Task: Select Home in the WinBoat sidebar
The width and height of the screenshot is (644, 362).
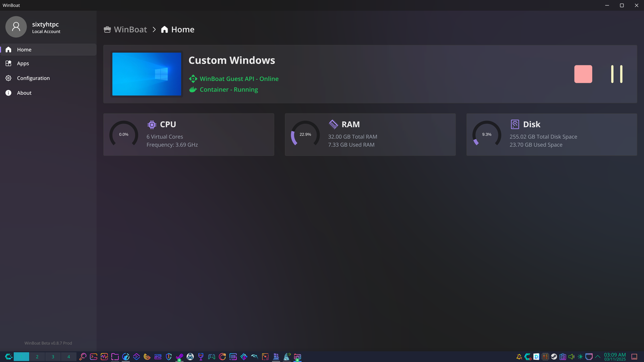Action: 24,49
